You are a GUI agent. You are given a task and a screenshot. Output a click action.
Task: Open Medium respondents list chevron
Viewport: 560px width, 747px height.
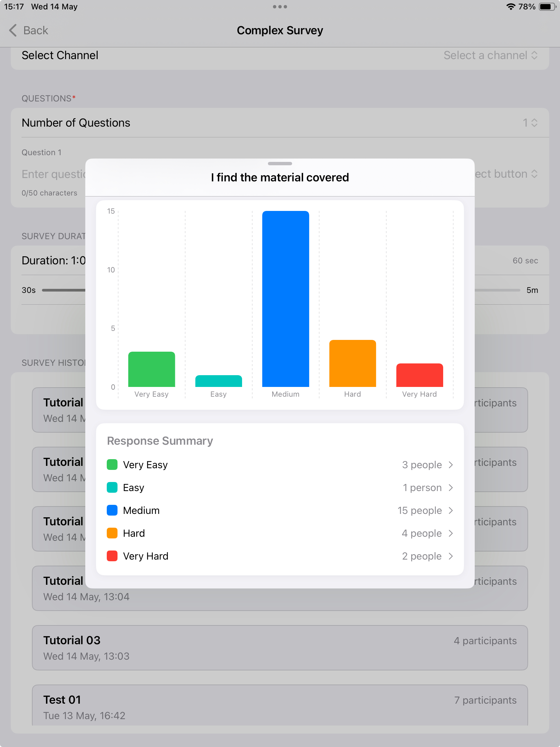451,510
